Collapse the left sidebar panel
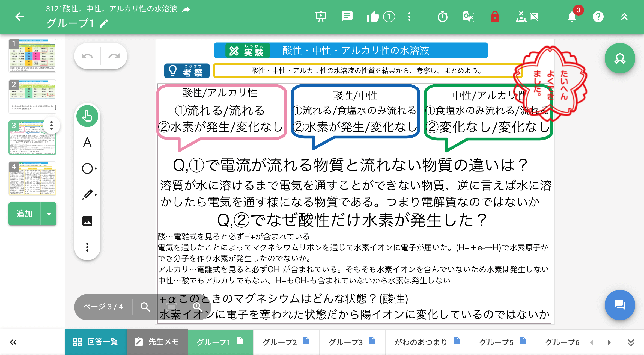Screen dimensions: 644x355 pyautogui.click(x=13, y=342)
